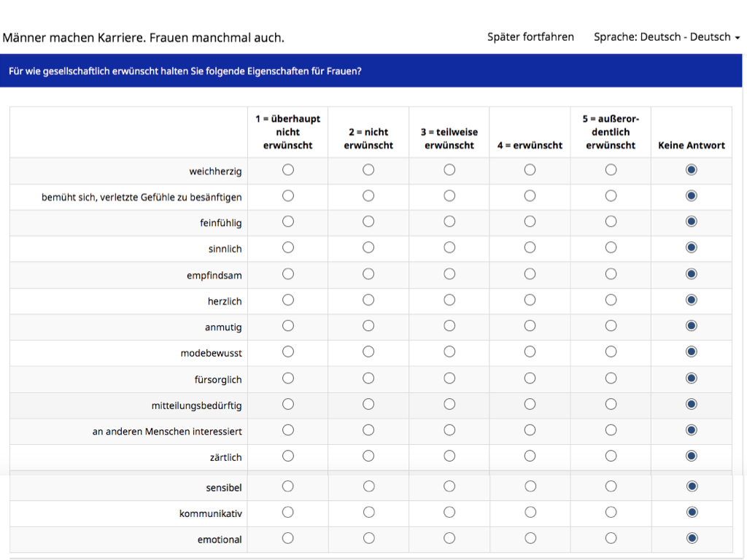This screenshot has height=560, width=747.
Task: Select '4 = erwünscht' for feinfühlig
Action: point(530,222)
